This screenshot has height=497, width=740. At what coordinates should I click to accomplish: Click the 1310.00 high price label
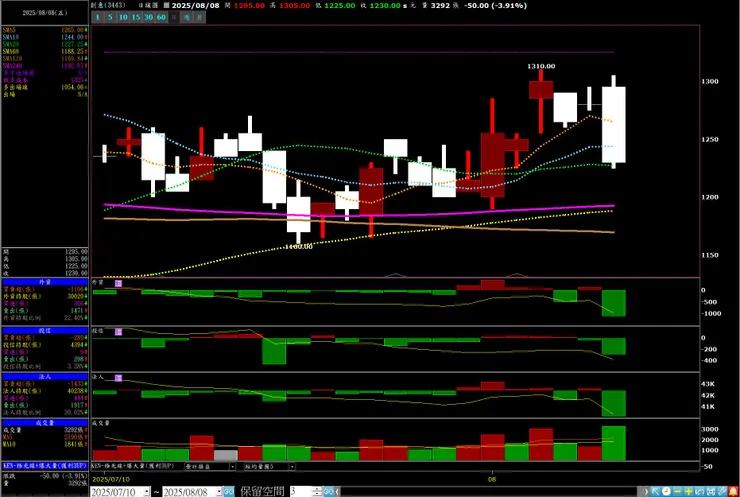tap(541, 67)
